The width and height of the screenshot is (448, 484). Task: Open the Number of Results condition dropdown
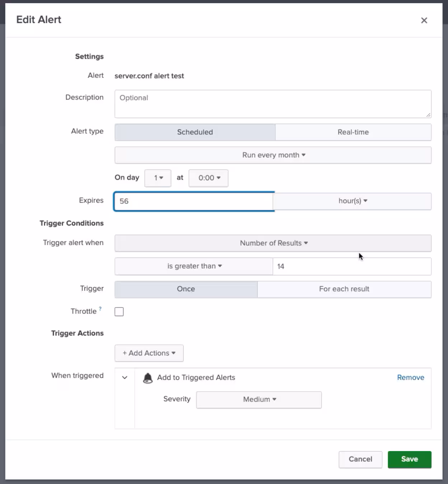point(273,243)
